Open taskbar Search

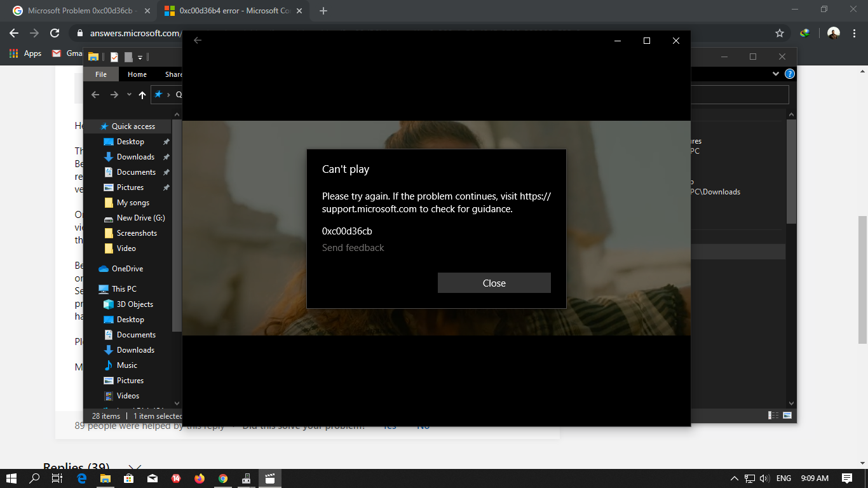click(x=35, y=478)
